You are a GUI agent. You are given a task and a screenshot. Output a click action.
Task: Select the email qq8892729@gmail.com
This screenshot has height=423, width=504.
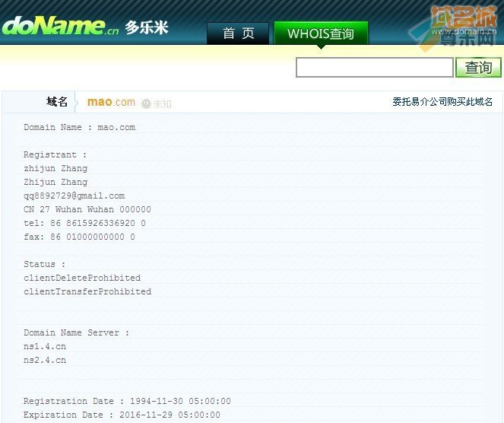74,196
